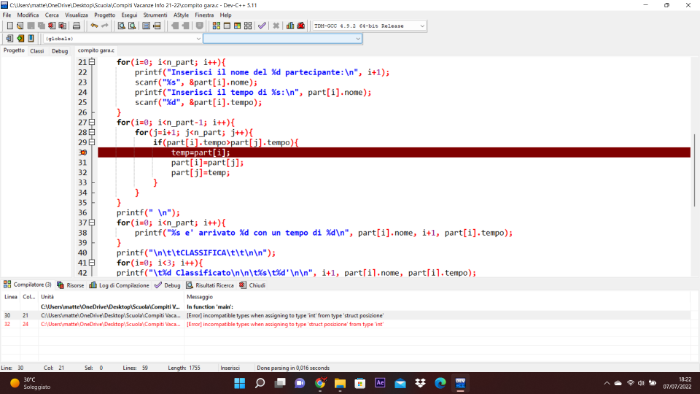Collapse the if block at line 29
This screenshot has width=700, height=394.
(x=92, y=142)
